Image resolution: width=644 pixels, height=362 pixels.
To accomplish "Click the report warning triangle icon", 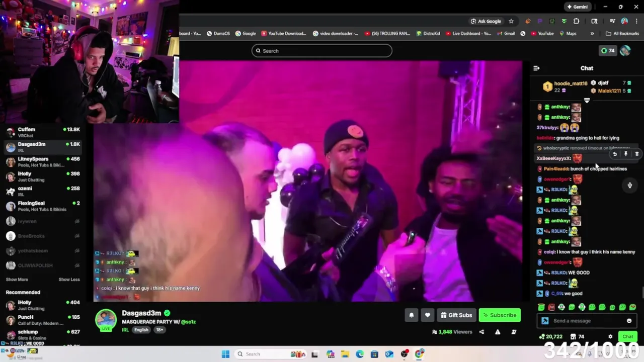I will tap(498, 332).
